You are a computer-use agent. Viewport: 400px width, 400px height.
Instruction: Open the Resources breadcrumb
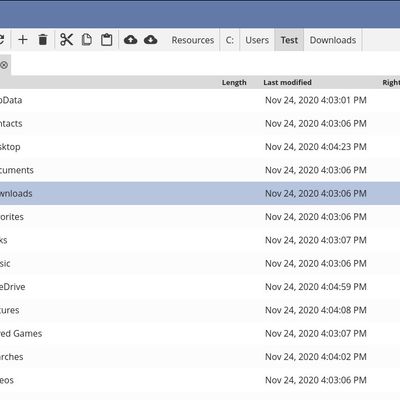point(193,40)
